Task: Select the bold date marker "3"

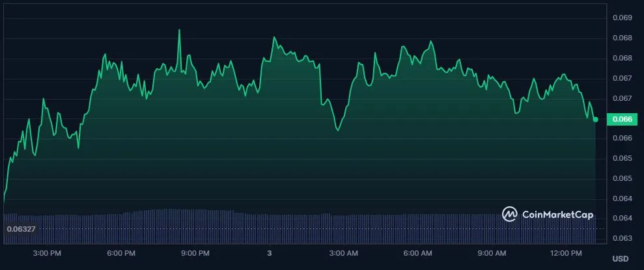Action: click(x=269, y=252)
